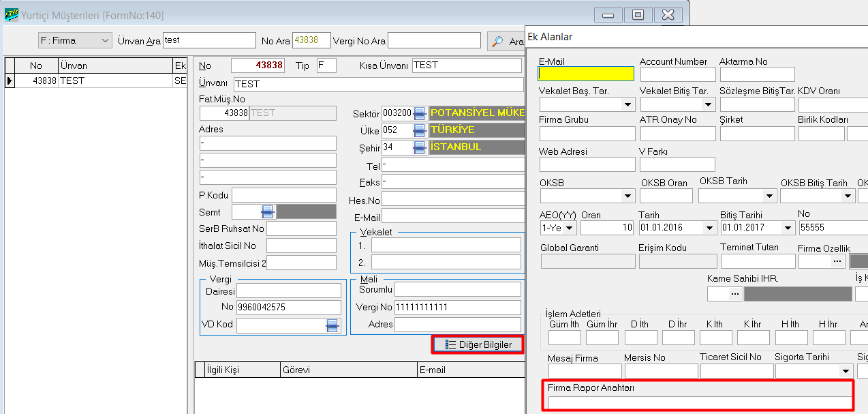Viewport: 868px width, 414px height.
Task: Open Semt lookup icon
Action: pyautogui.click(x=268, y=211)
